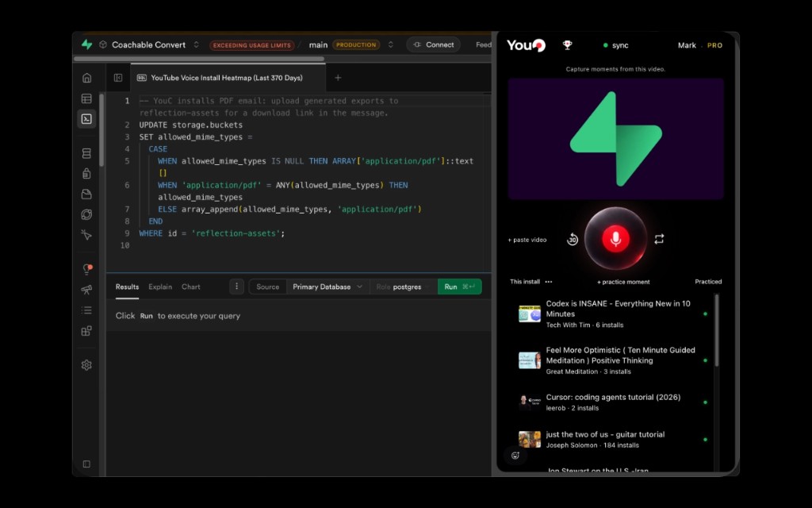
Task: Open Integrations blocks icon
Action: 86,331
